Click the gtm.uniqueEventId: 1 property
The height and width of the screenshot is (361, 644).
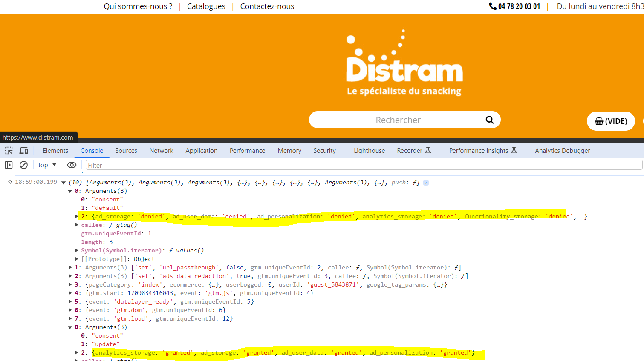pos(116,234)
